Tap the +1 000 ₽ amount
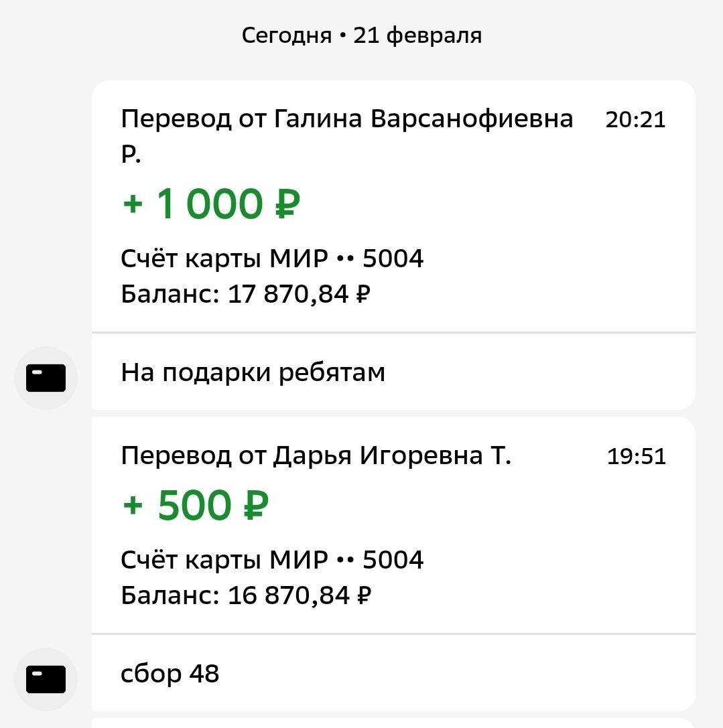 [211, 204]
